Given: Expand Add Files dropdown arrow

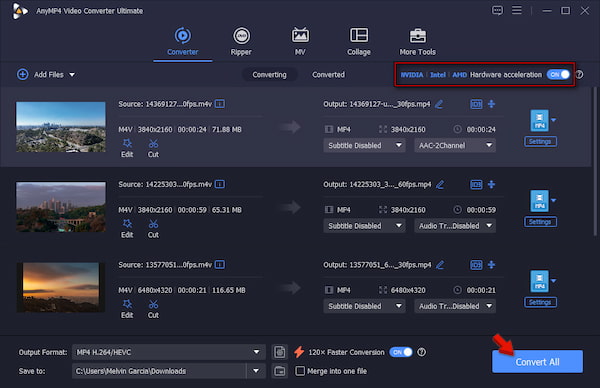Looking at the screenshot, I should 72,75.
